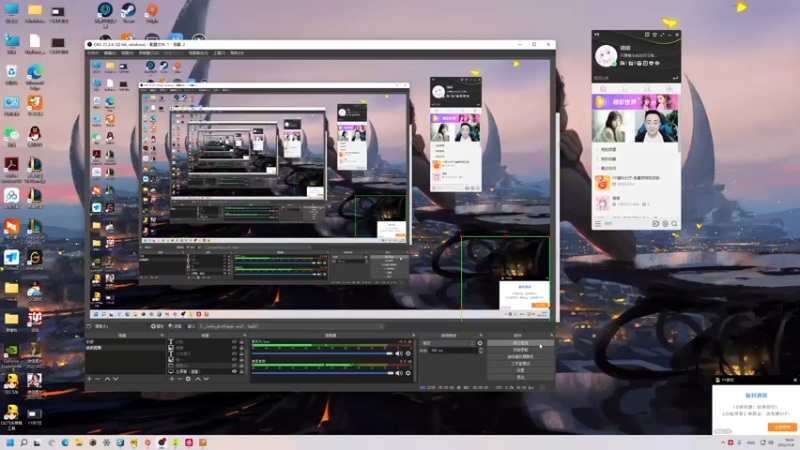Click Filters button in source toolbar
Image resolution: width=800 pixels, height=450 pixels.
coord(175,326)
